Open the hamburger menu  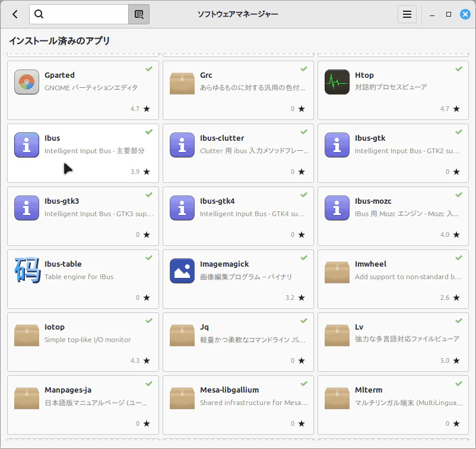pyautogui.click(x=407, y=14)
